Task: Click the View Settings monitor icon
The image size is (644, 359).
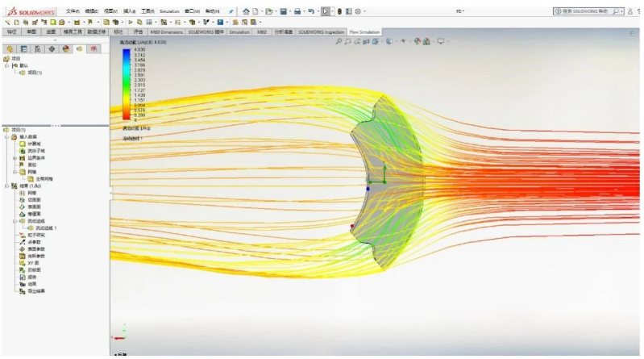Action: pos(441,41)
